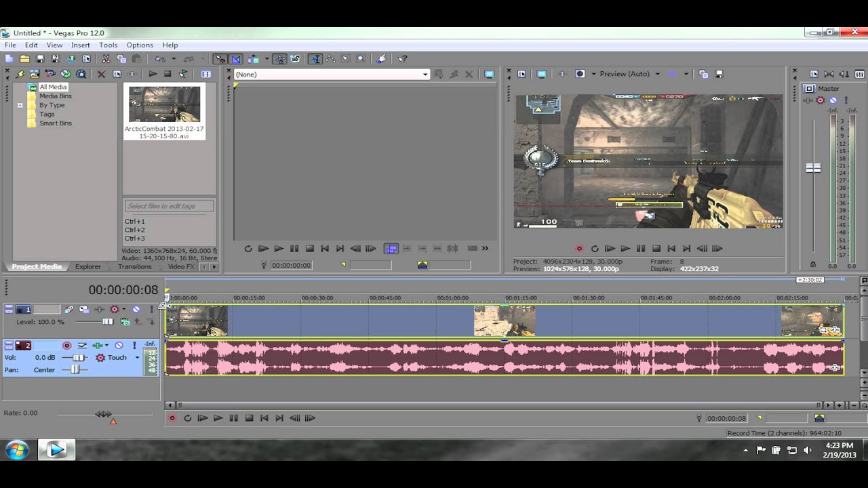Open the File menu
The height and width of the screenshot is (488, 868).
[10, 45]
